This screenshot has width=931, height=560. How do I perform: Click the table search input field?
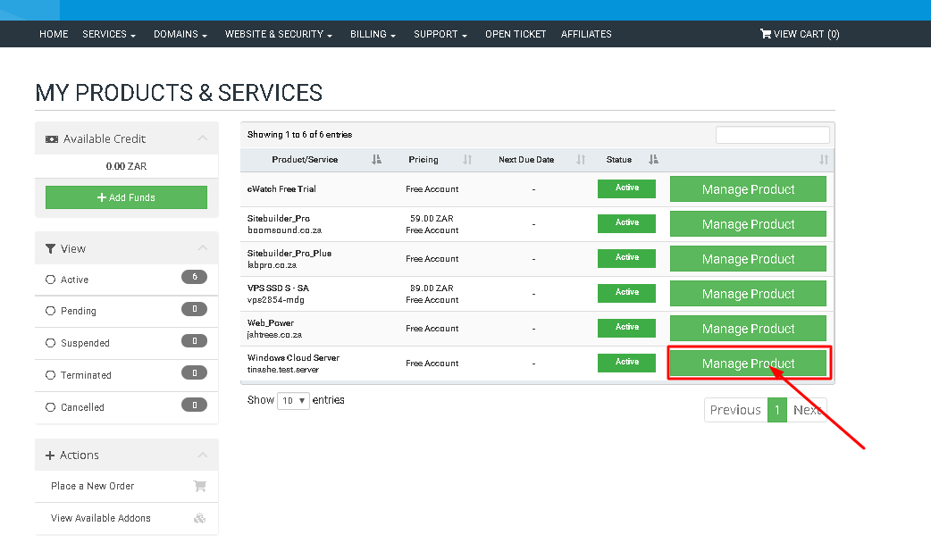[x=773, y=135]
